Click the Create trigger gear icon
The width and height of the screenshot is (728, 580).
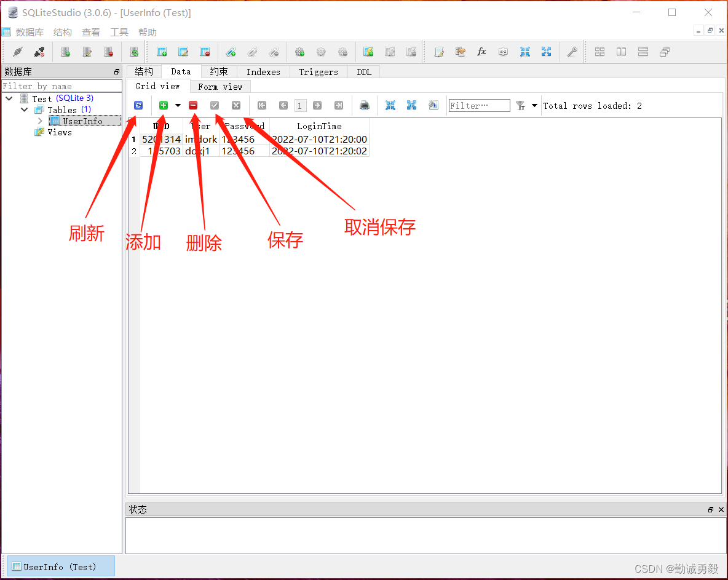300,52
